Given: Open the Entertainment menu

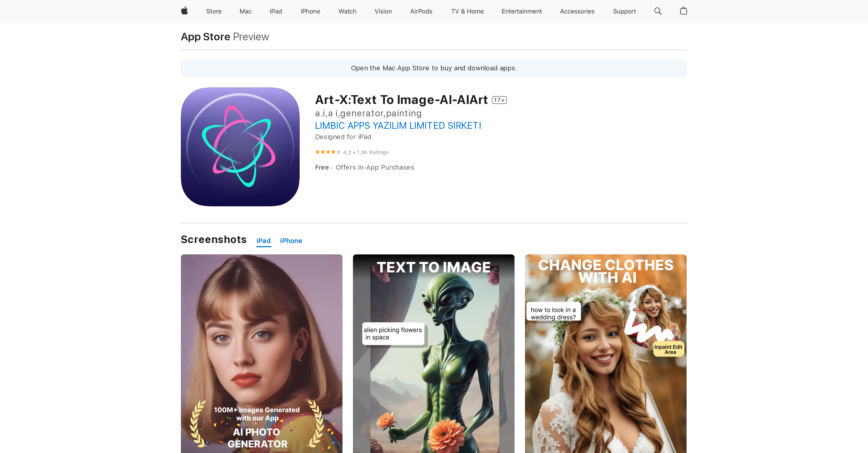Looking at the screenshot, I should pyautogui.click(x=521, y=11).
